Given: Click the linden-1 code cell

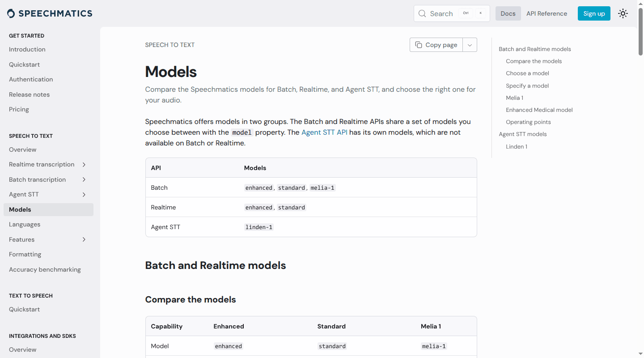Looking at the screenshot, I should pos(258,227).
